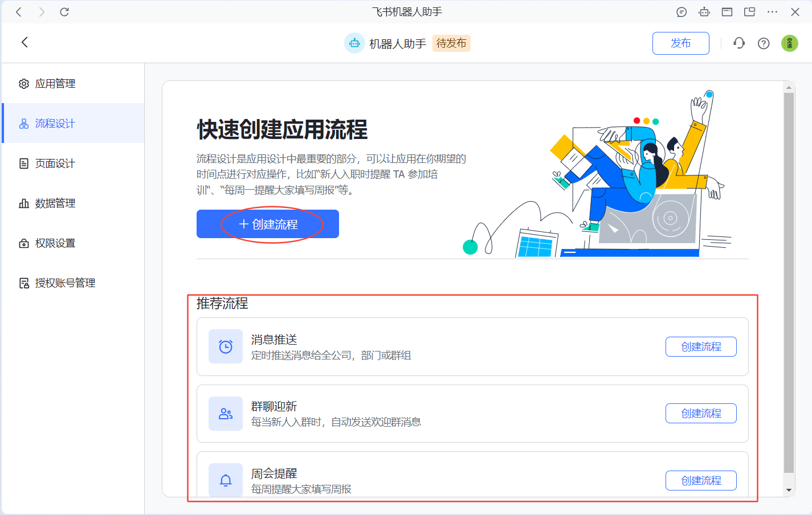The height and width of the screenshot is (515, 812).
Task: Open the more options ellipsis menu
Action: coord(772,12)
